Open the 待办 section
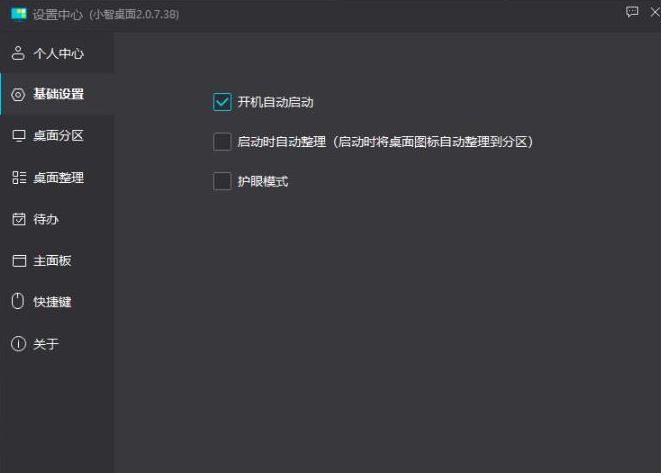661x473 pixels. [x=57, y=219]
